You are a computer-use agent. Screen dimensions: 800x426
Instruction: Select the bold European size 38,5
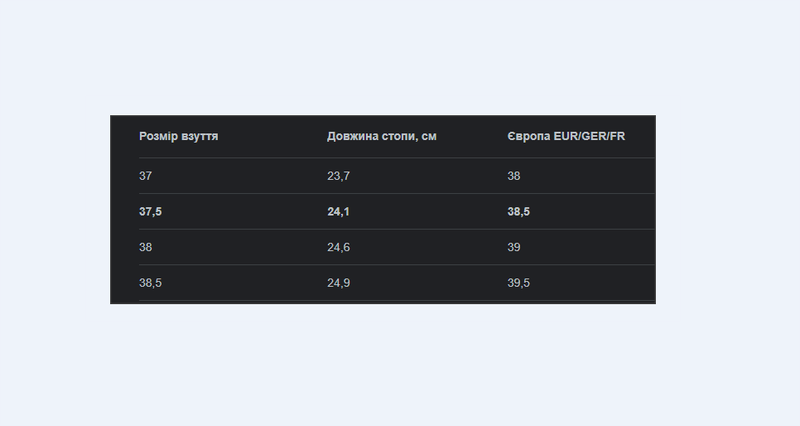pos(519,212)
